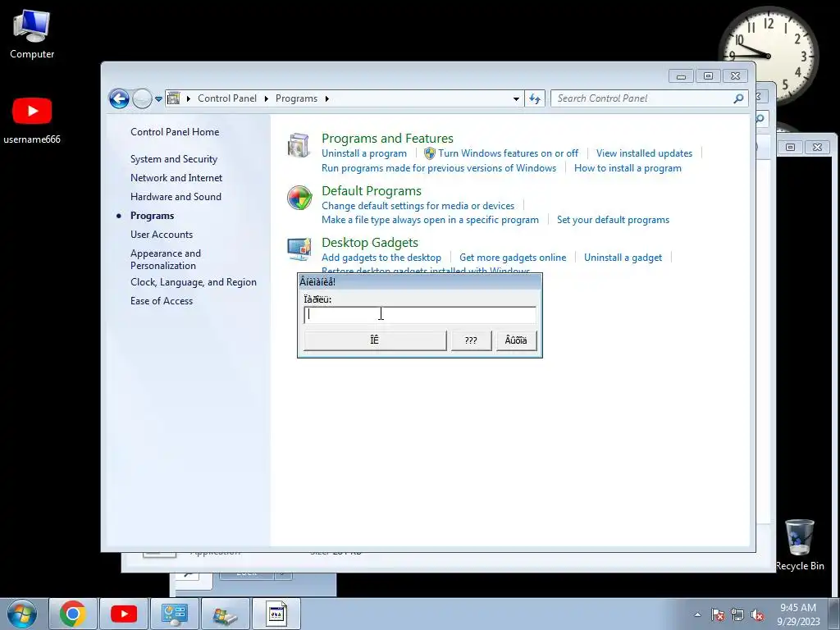The height and width of the screenshot is (630, 840).
Task: Select Programs in the sidebar
Action: pos(152,216)
